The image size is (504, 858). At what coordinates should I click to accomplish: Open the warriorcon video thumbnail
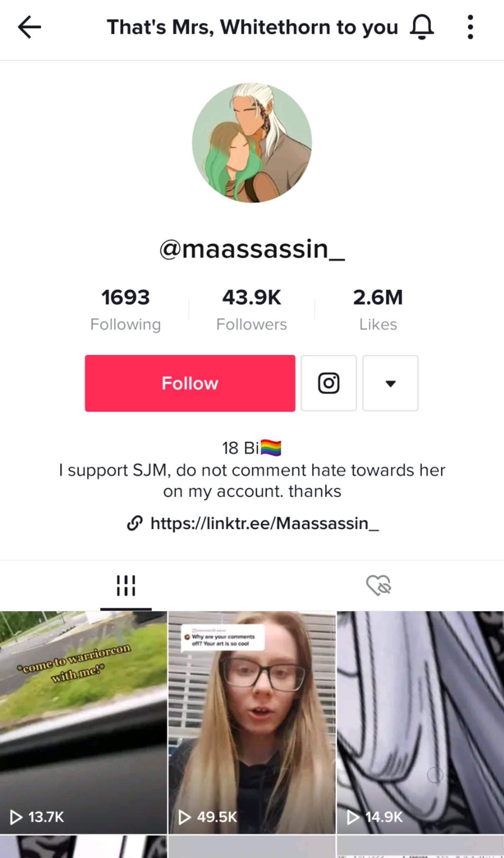(83, 722)
